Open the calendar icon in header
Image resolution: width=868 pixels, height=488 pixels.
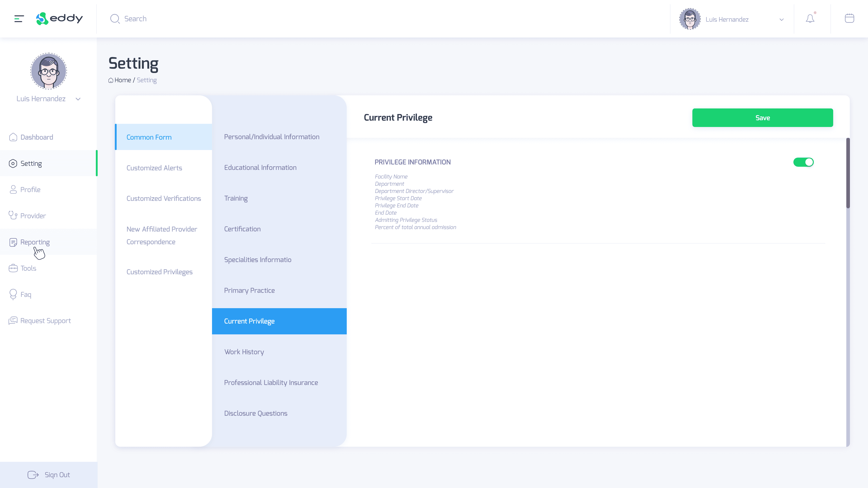click(x=849, y=18)
